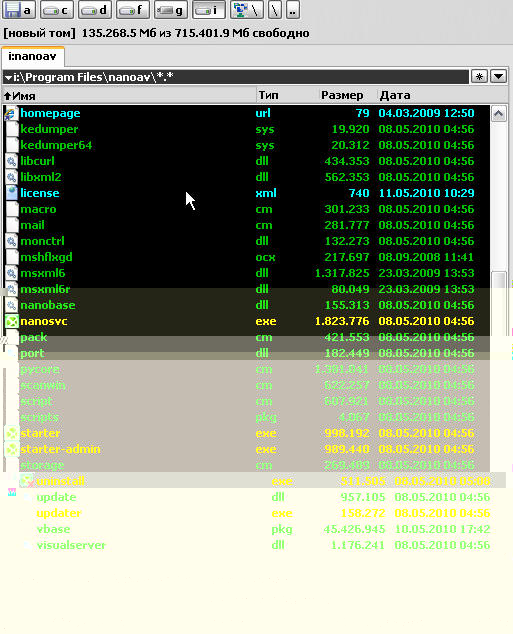The image size is (513, 634).
Task: Select file name license
Action: (40, 193)
